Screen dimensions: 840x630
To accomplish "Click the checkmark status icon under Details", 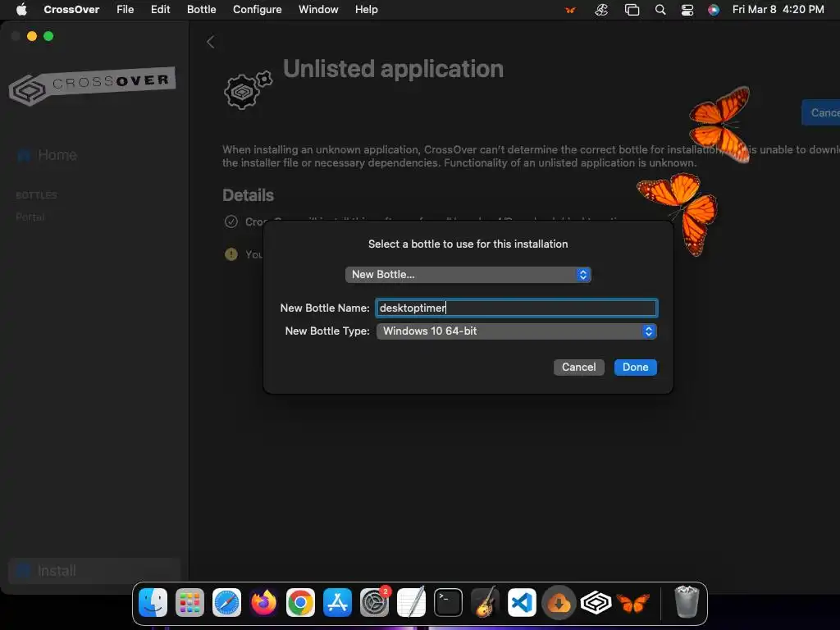I will click(x=231, y=221).
